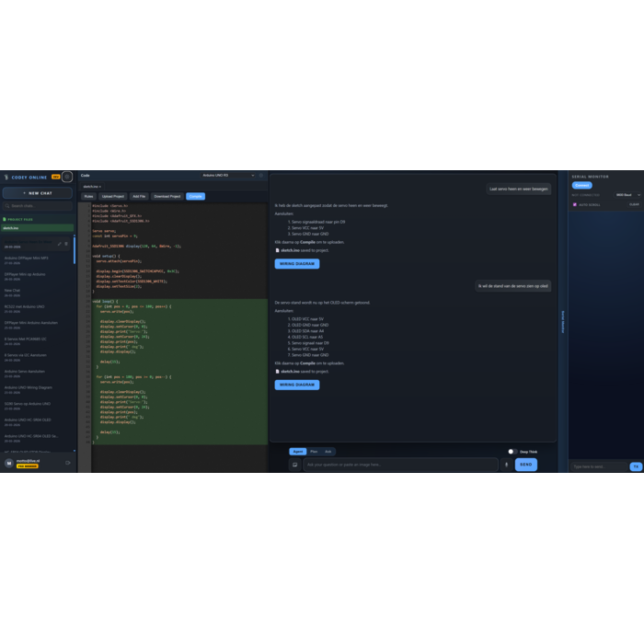Open the baud rate dropdown
Screen dimensions: 644x644
627,195
